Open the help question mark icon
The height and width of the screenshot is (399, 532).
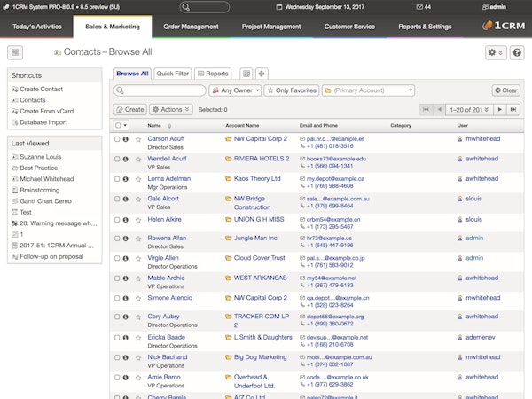point(517,52)
